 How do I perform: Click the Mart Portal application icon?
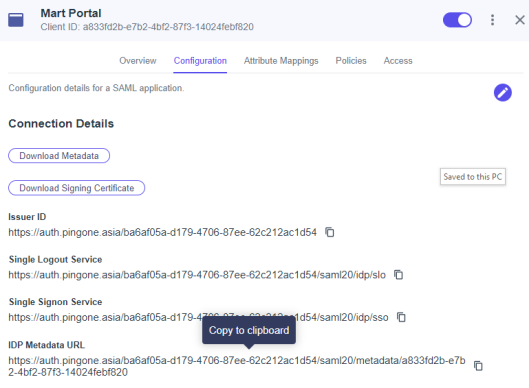(x=16, y=20)
